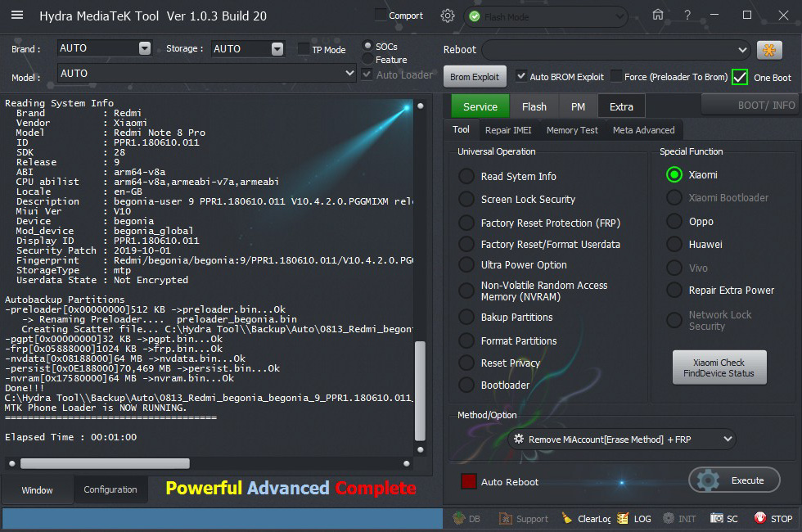Select Bootloader radio option

click(466, 385)
